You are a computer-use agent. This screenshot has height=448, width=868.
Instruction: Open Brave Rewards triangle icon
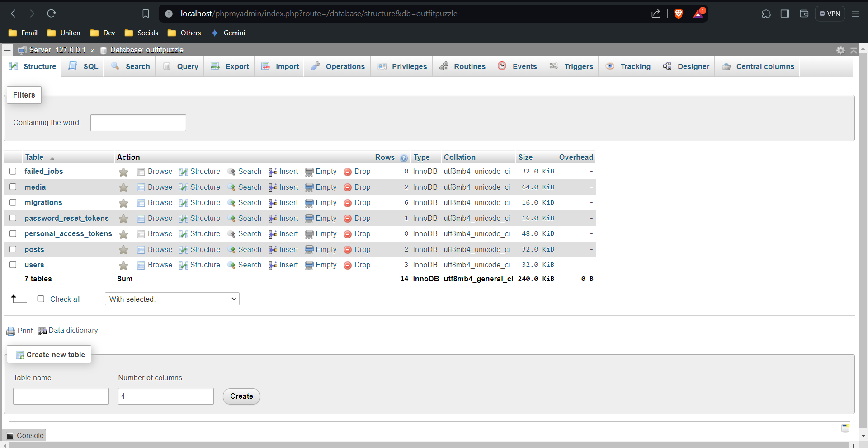(698, 14)
